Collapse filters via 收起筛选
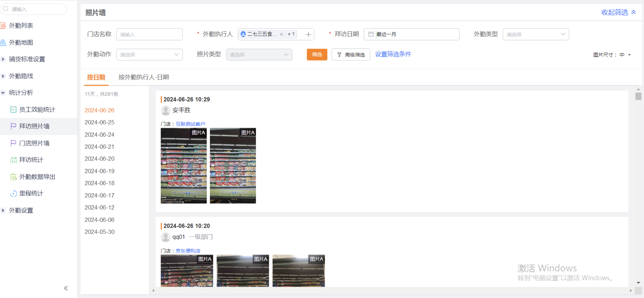This screenshot has width=644, height=298. [x=618, y=12]
